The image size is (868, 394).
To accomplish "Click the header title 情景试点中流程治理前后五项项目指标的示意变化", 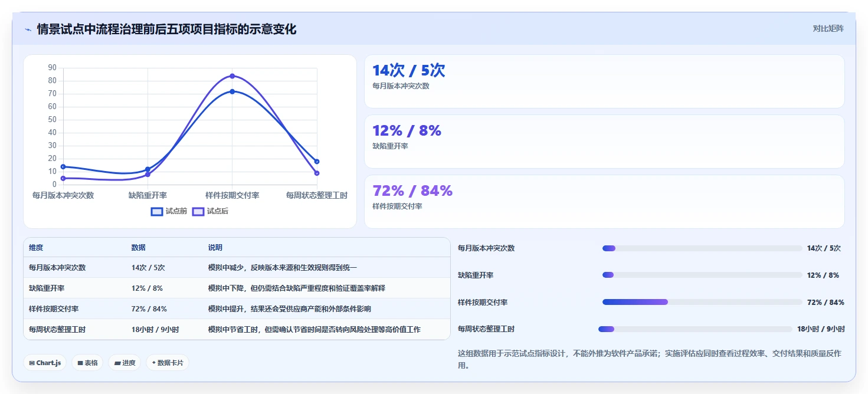I will click(x=166, y=29).
